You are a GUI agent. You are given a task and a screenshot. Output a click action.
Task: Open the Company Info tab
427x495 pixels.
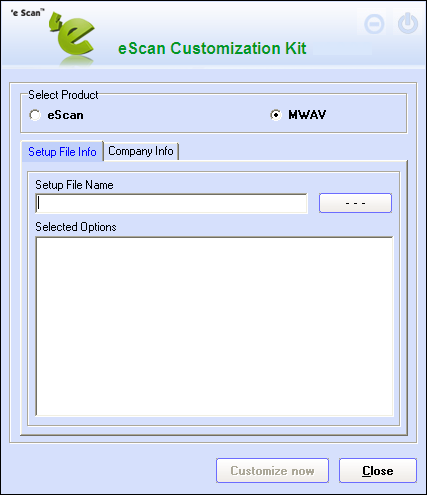[x=141, y=151]
